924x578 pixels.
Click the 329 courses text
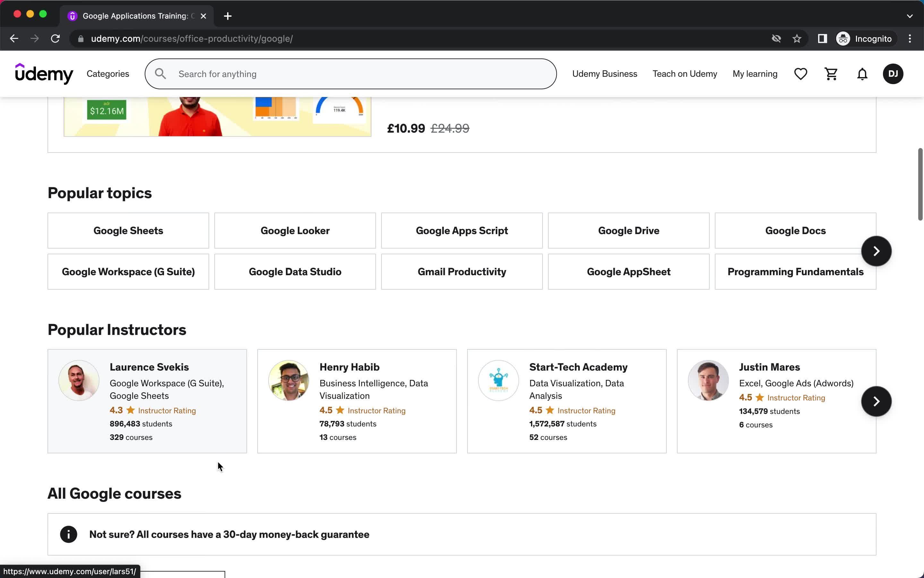tap(131, 437)
